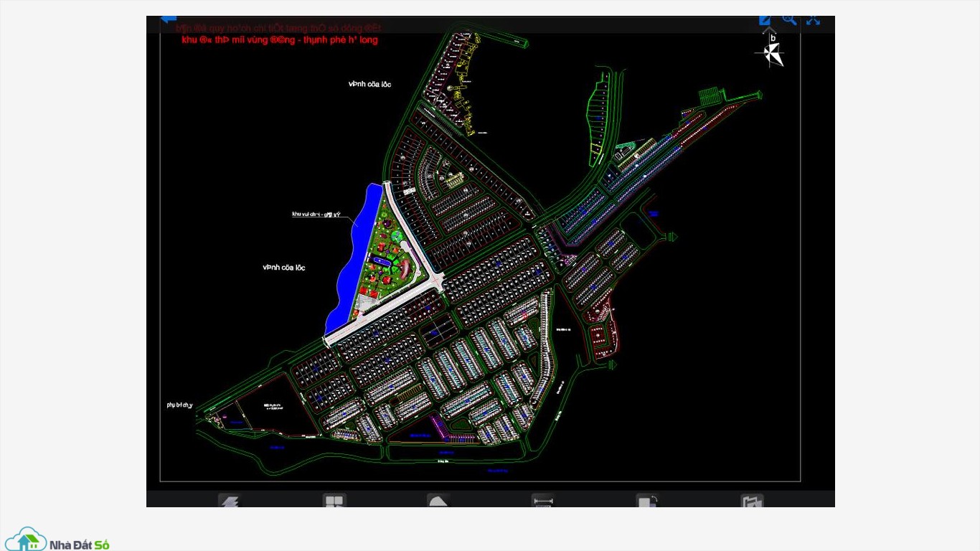980x551 pixels.
Task: Click the blue back arrow
Action: [168, 19]
